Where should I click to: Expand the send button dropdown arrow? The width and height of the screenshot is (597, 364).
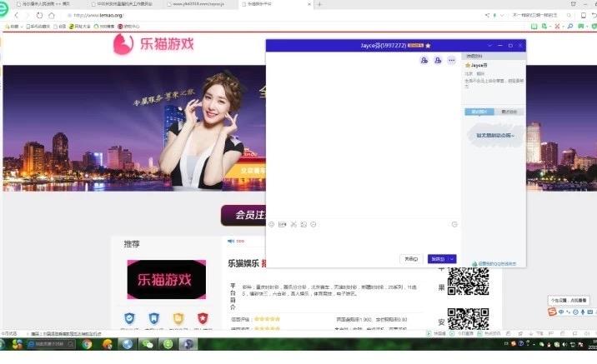(452, 259)
